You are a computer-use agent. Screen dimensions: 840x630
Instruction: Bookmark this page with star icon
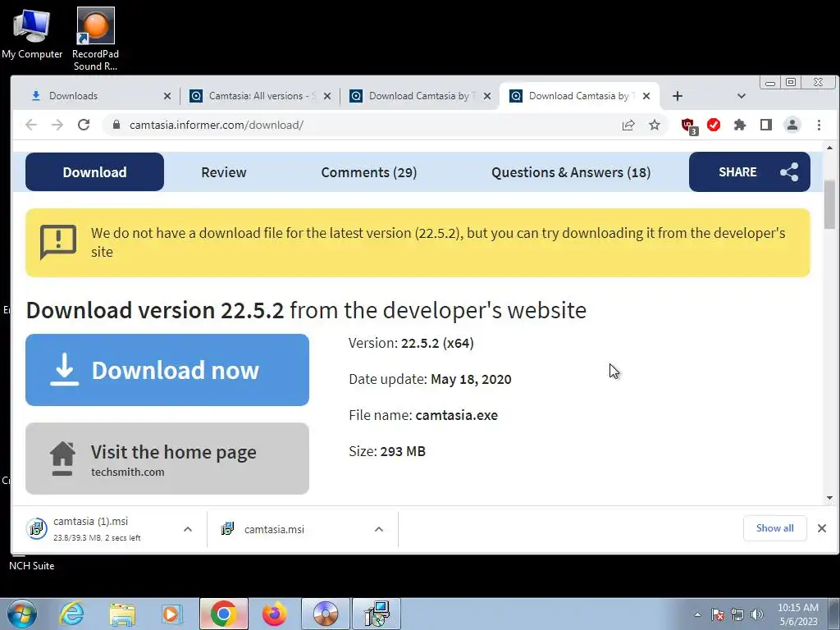655,125
